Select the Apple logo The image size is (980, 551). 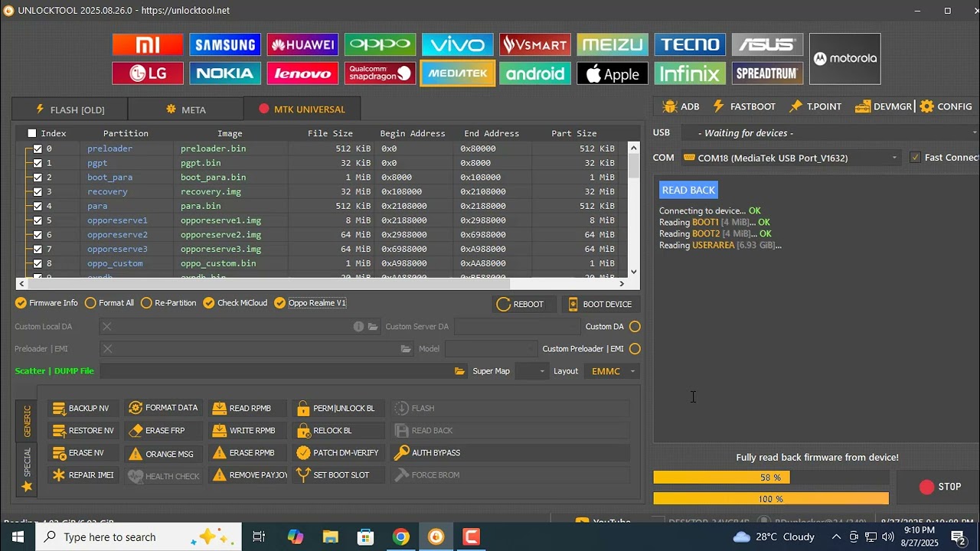pos(612,73)
